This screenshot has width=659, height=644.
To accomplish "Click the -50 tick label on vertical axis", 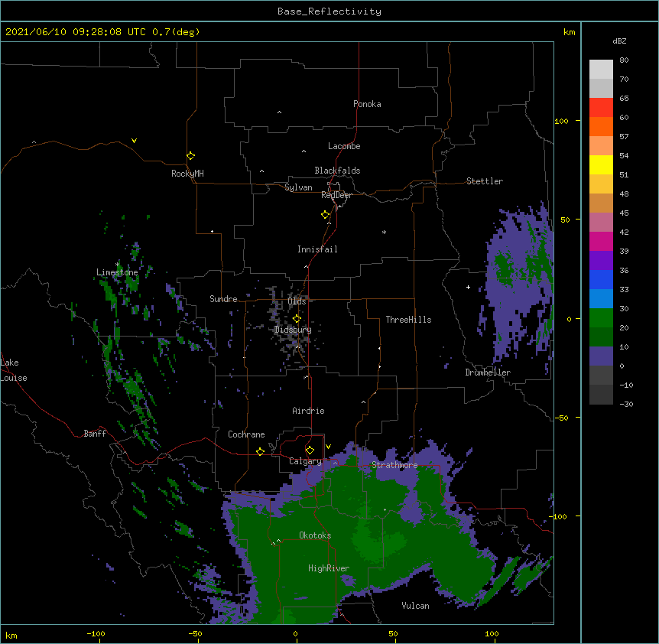I will (561, 418).
